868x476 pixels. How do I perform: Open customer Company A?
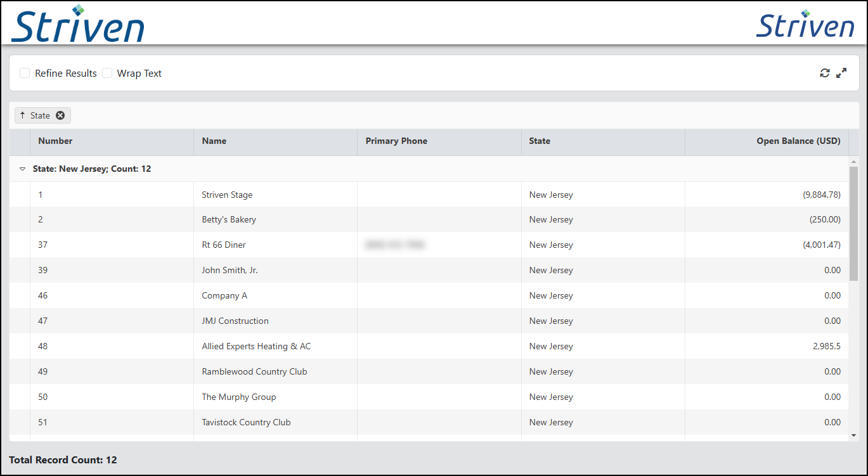(x=224, y=295)
